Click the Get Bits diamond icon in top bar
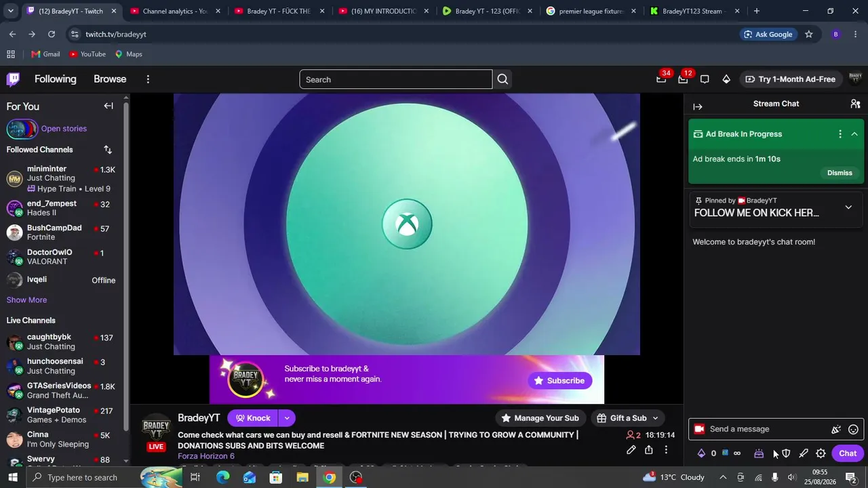The image size is (868, 488). [x=726, y=79]
